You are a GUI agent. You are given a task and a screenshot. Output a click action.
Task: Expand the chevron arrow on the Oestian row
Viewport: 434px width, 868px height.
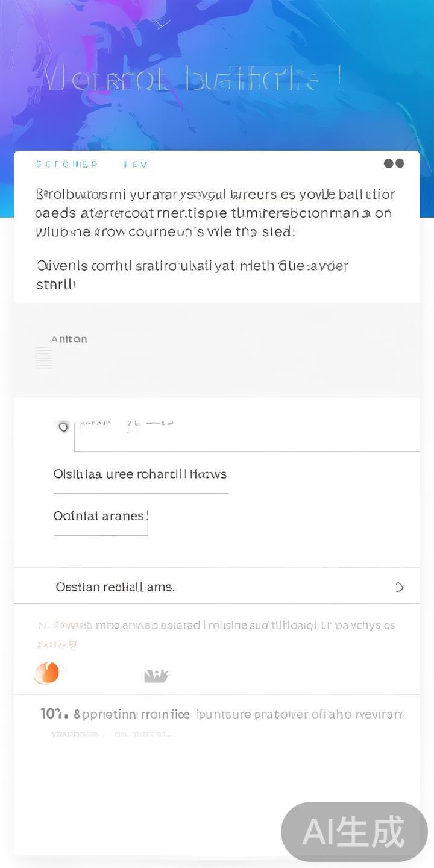coord(399,587)
